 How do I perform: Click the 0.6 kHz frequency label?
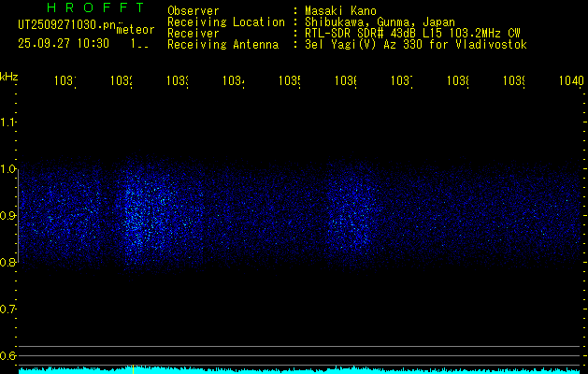pos(7,355)
